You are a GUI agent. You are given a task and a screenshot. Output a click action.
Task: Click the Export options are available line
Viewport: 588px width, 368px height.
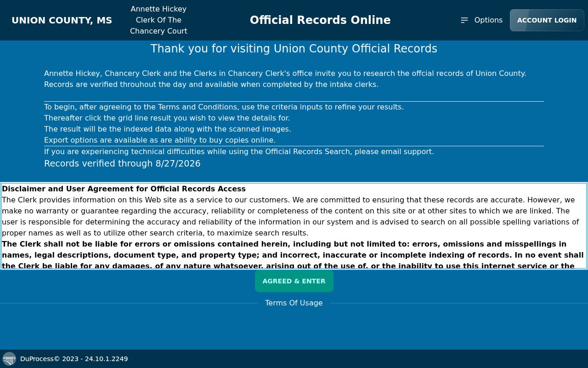[x=160, y=140]
